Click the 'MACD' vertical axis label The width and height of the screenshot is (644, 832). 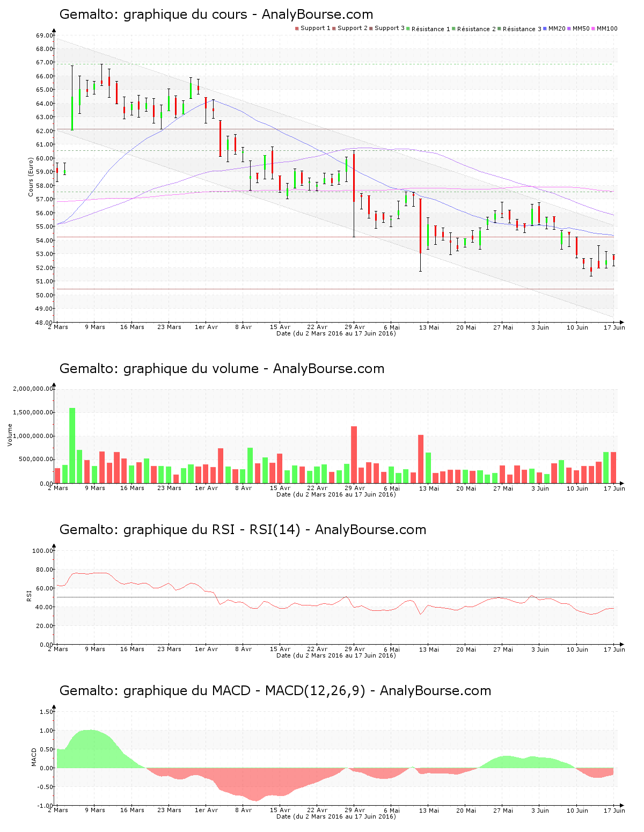[x=34, y=757]
